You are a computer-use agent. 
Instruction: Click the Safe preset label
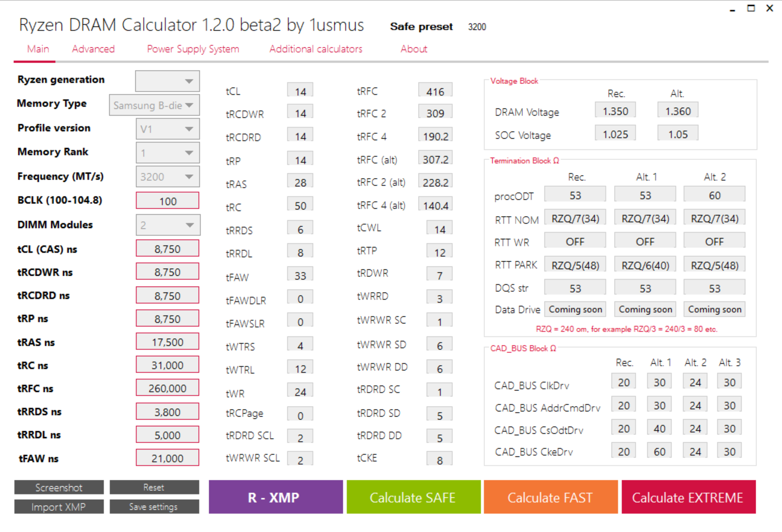coord(421,26)
